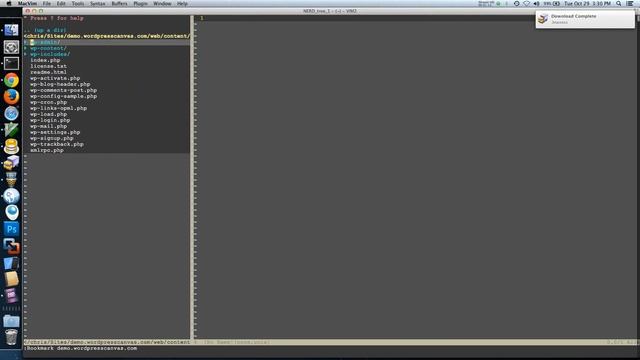Select license.txt in the file tree
The height and width of the screenshot is (360, 640).
pos(48,66)
